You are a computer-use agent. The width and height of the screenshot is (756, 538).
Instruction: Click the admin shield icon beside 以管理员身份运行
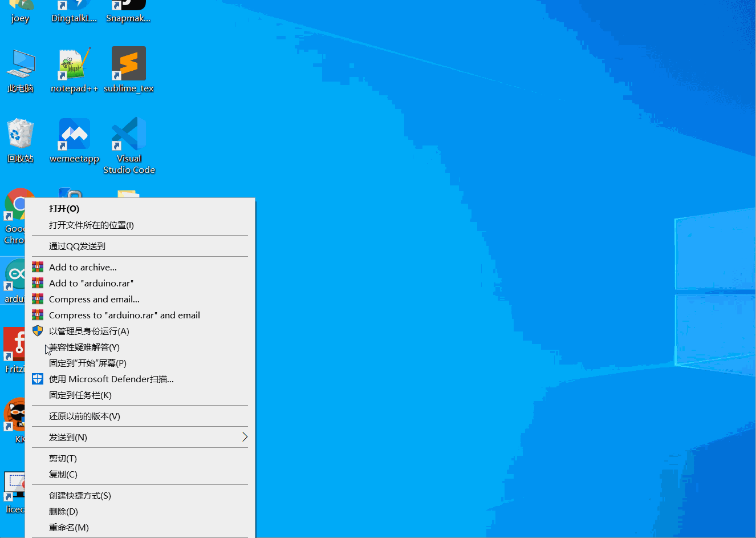coord(38,331)
